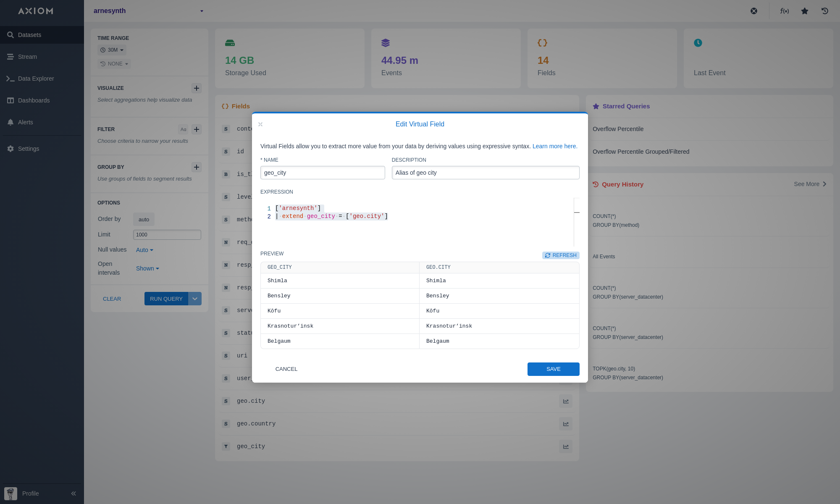
Task: Toggle case-sensitive Aa filter option
Action: point(183,129)
